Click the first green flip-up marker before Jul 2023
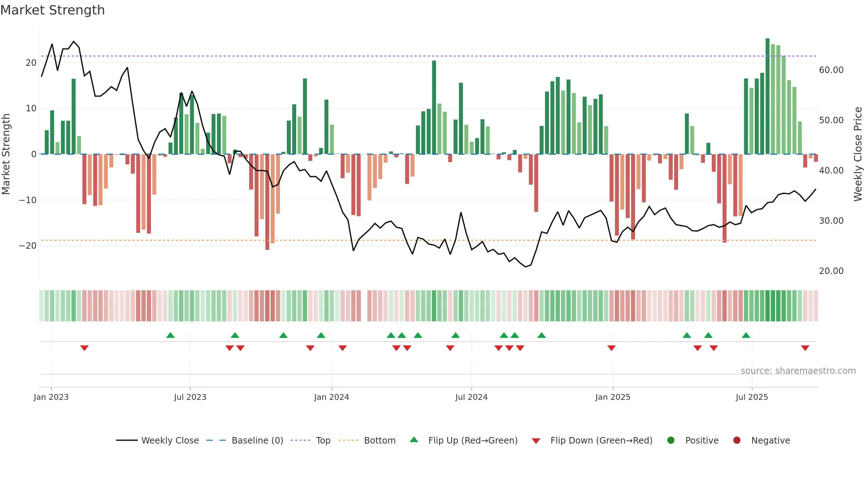 click(170, 335)
